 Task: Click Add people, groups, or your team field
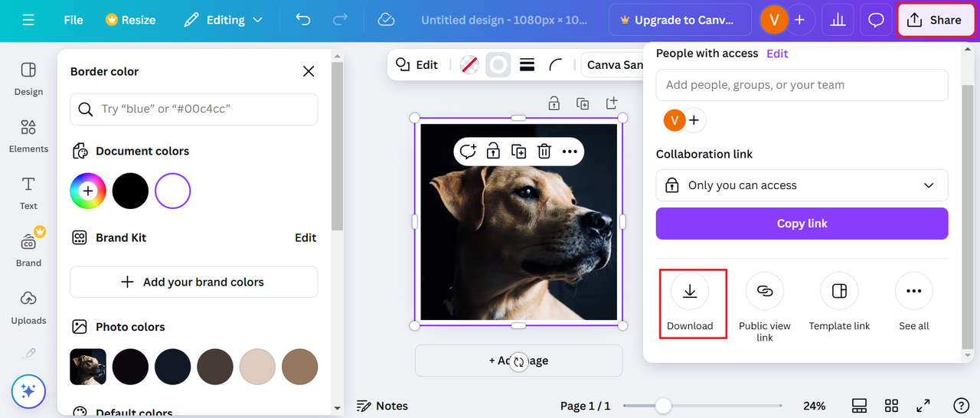click(x=802, y=85)
